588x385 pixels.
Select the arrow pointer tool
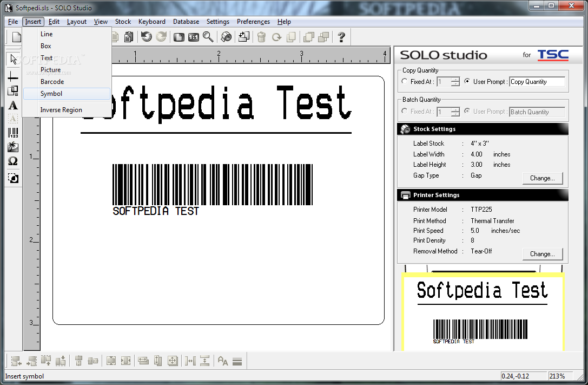[x=13, y=59]
